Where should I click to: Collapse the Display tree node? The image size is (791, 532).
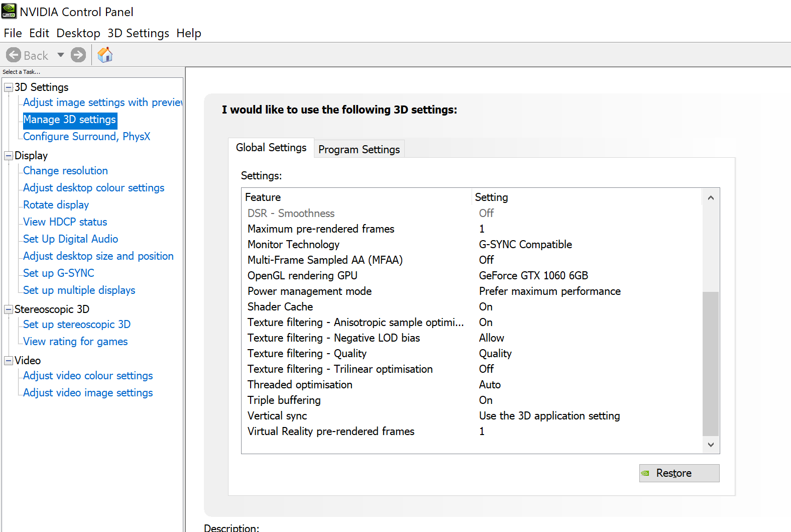[x=9, y=156]
